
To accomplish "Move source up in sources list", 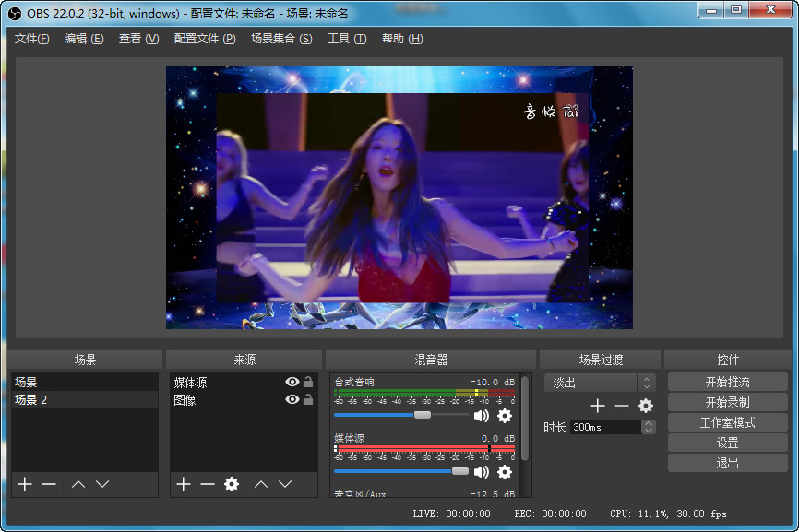I will (261, 484).
